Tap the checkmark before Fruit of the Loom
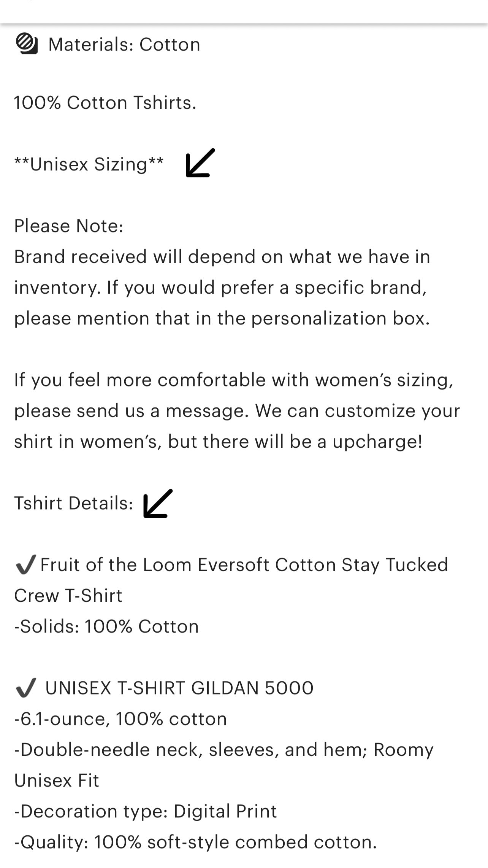The width and height of the screenshot is (488, 868). (x=26, y=564)
